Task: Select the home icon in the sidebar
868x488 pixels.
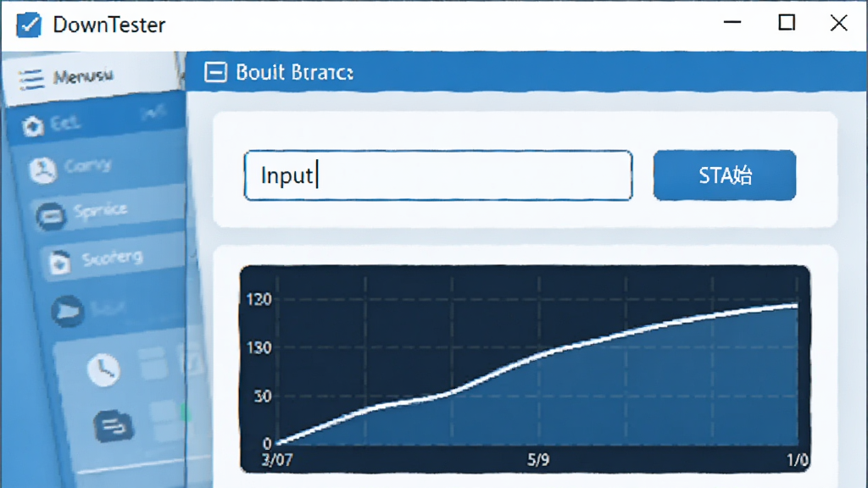Action: [x=33, y=126]
